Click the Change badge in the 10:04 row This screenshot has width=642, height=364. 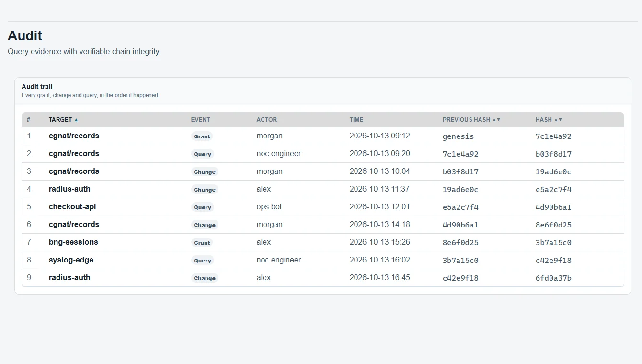coord(205,172)
